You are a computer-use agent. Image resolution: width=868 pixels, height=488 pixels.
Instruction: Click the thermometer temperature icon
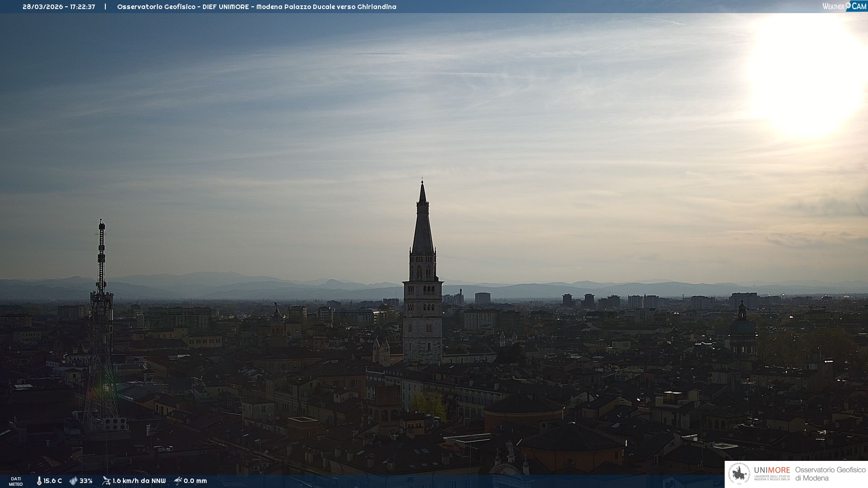point(39,481)
